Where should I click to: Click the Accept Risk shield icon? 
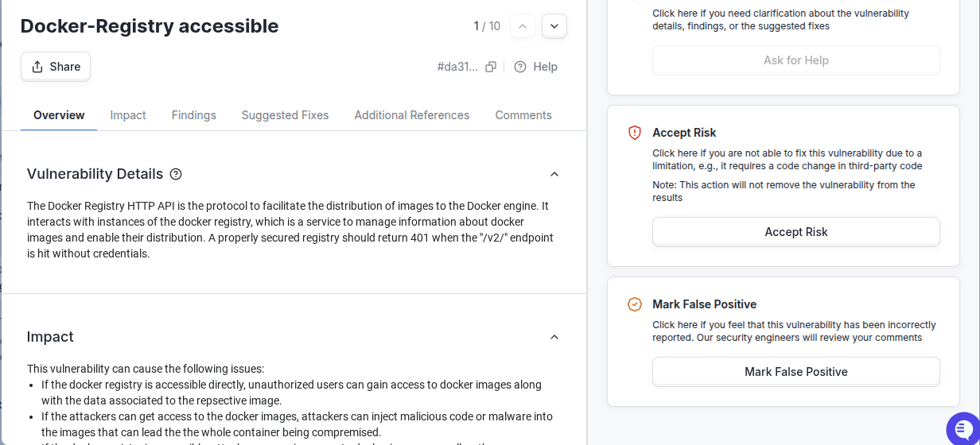click(x=635, y=133)
